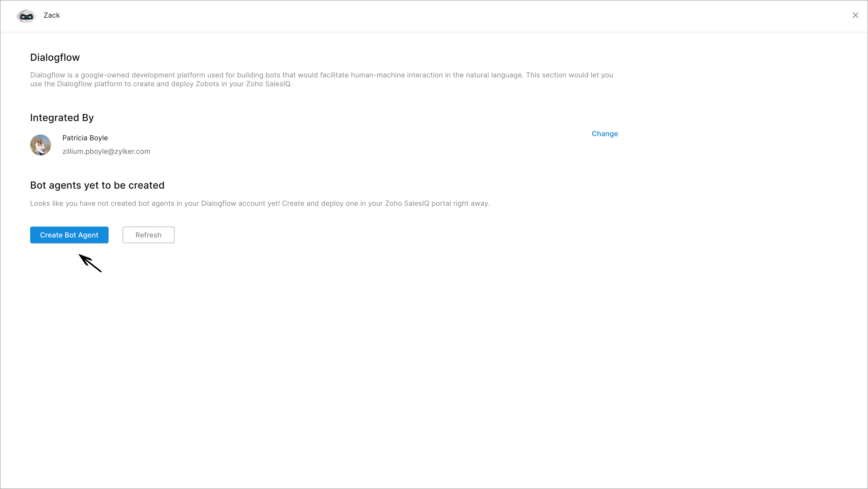Click Patricia Boyle's profile photo
The height and width of the screenshot is (489, 868).
coord(41,145)
